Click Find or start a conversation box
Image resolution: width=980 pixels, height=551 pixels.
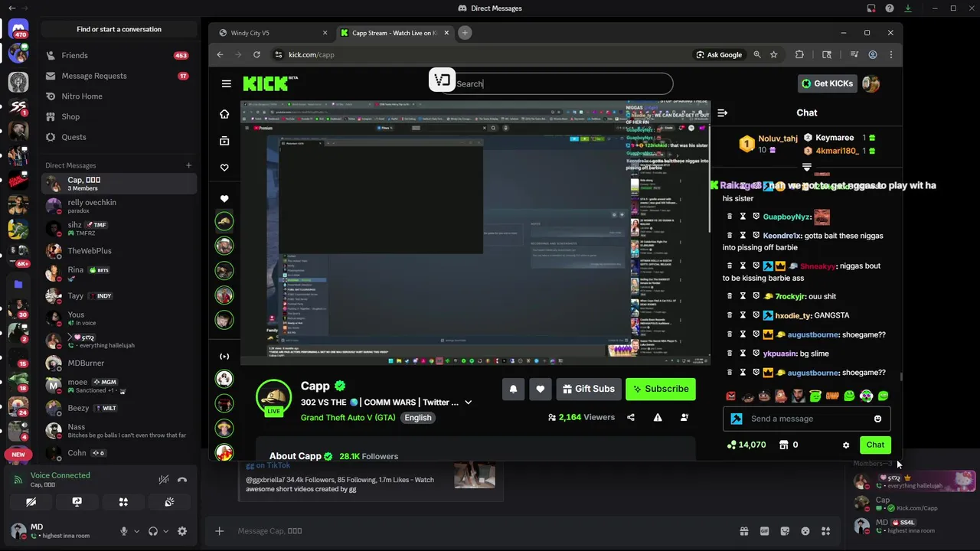tap(119, 29)
